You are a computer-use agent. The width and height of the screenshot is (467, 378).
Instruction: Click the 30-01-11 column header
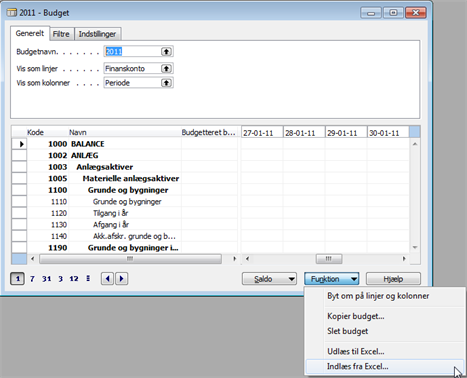tap(388, 132)
